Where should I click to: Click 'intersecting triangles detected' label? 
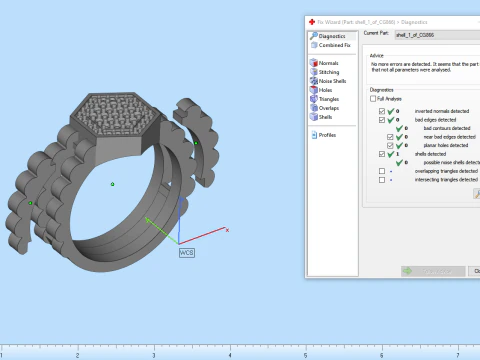[x=446, y=180]
